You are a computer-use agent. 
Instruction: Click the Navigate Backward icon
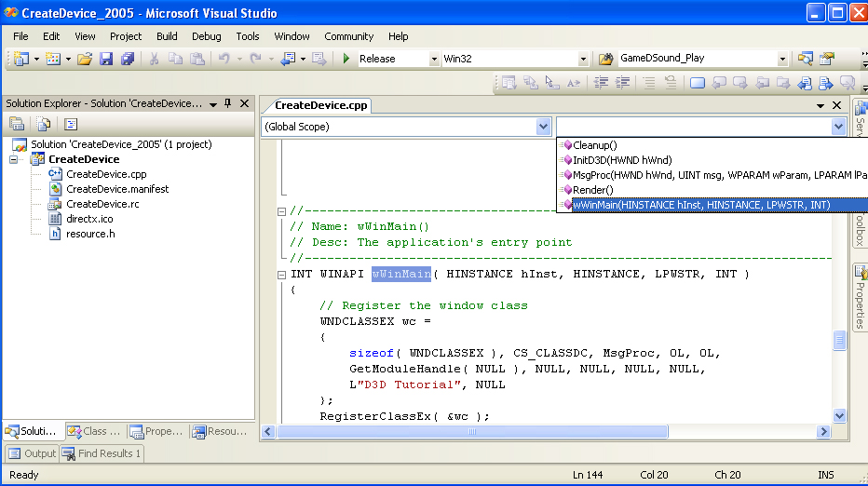(x=288, y=59)
